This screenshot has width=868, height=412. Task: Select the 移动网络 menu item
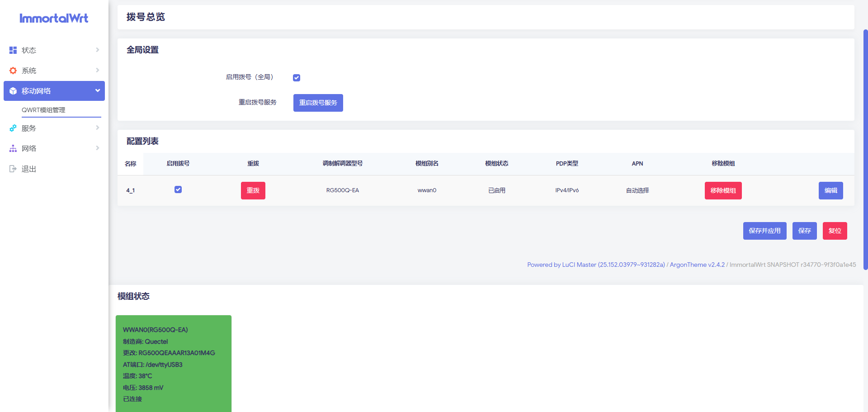pos(54,91)
